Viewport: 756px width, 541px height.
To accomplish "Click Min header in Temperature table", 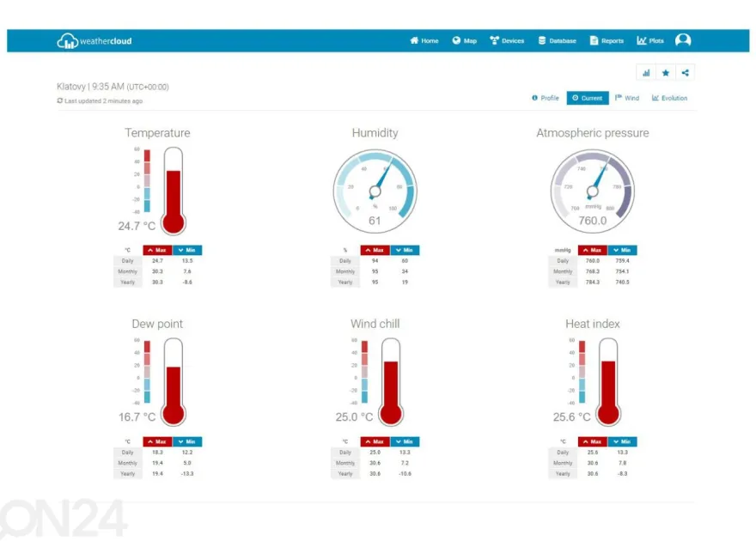I will tap(187, 250).
